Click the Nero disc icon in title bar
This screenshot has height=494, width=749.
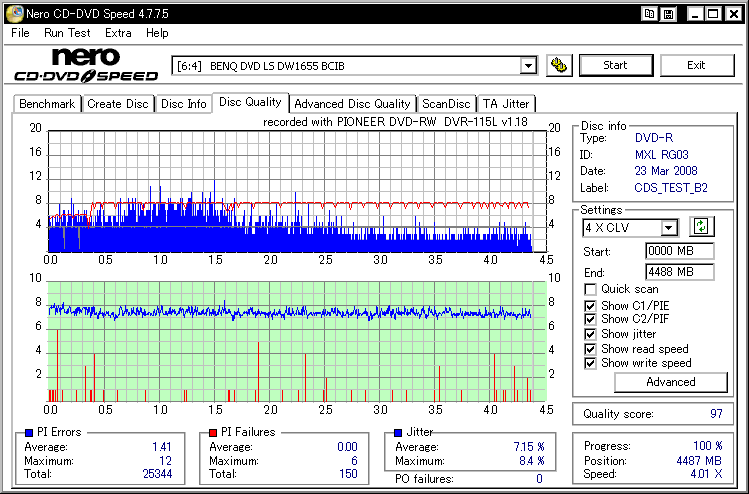[12, 13]
